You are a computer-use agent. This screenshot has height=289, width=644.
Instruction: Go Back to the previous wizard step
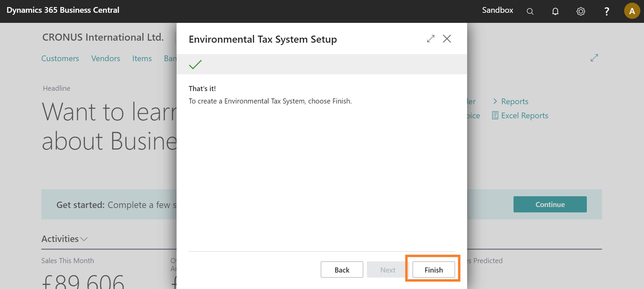pyautogui.click(x=342, y=270)
